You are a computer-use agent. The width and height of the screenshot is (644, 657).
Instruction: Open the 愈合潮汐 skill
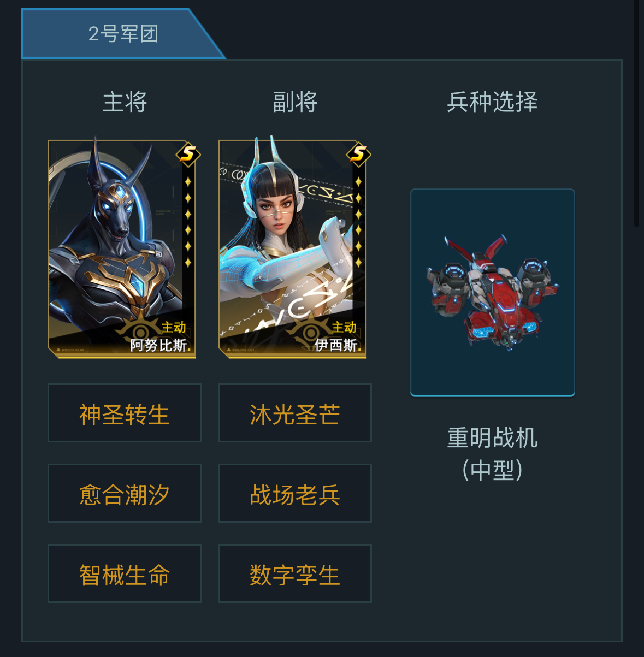[125, 493]
